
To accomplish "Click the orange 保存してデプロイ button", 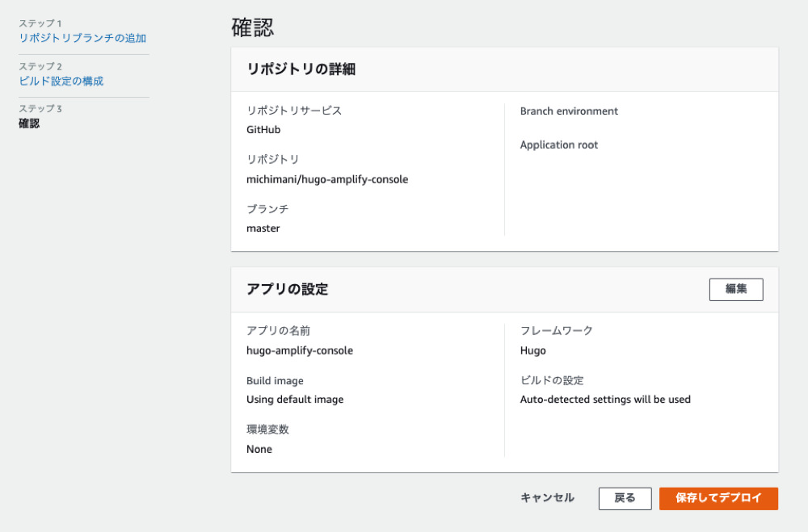I will click(x=718, y=498).
